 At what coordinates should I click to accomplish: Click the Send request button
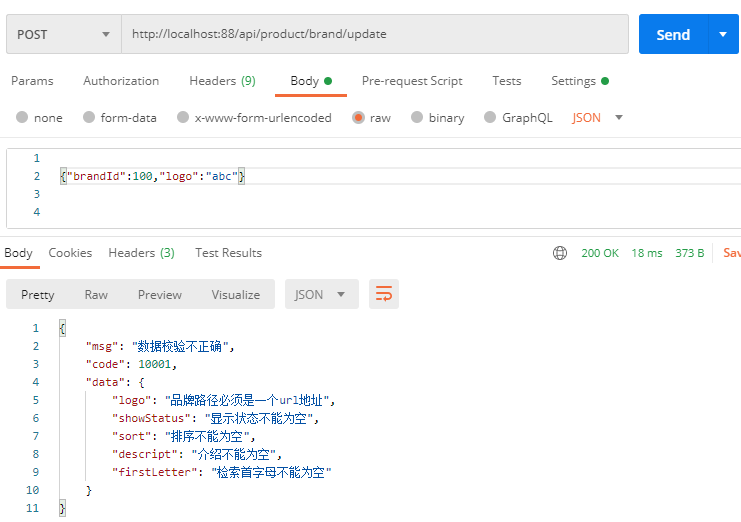[x=672, y=34]
